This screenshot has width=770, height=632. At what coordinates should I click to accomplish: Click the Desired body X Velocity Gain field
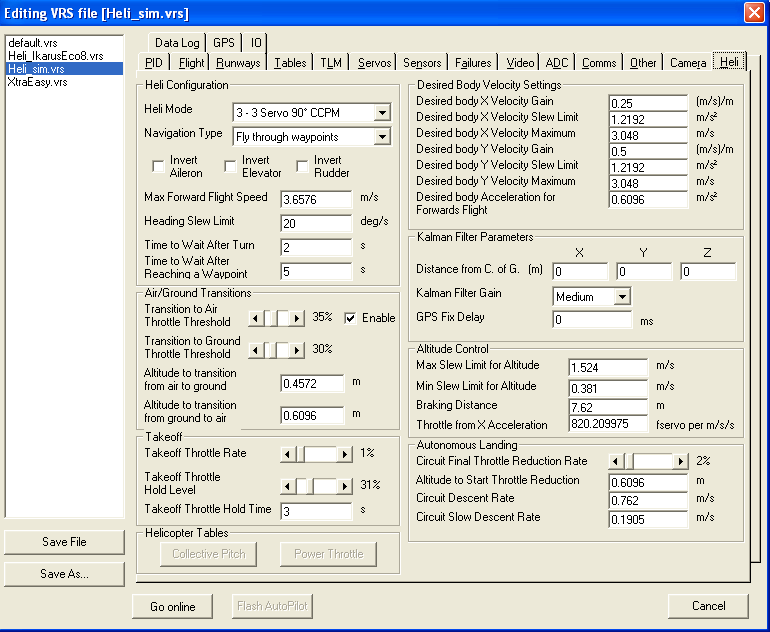(648, 103)
